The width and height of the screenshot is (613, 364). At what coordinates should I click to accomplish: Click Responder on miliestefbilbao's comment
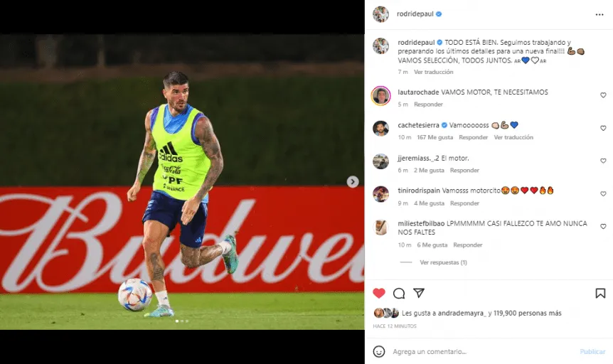(467, 245)
